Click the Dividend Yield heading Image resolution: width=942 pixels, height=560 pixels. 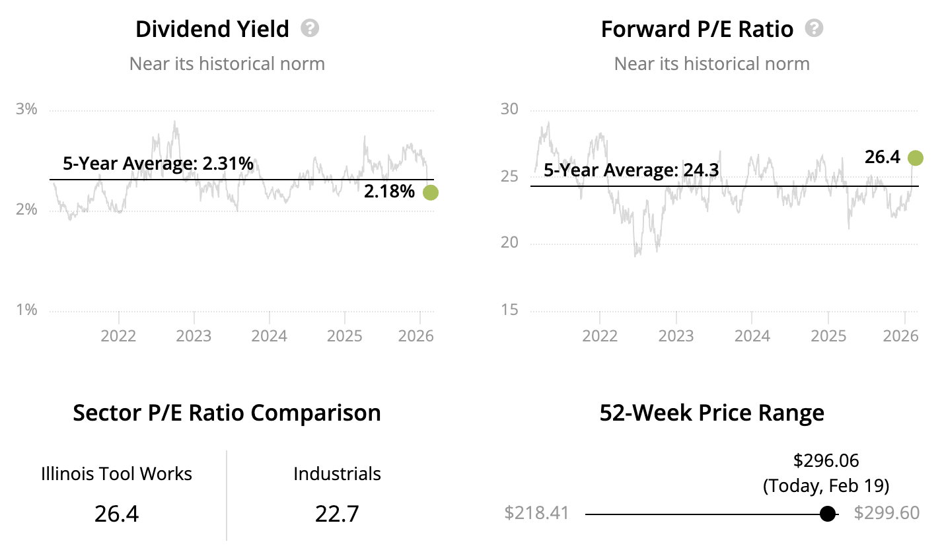tap(212, 29)
